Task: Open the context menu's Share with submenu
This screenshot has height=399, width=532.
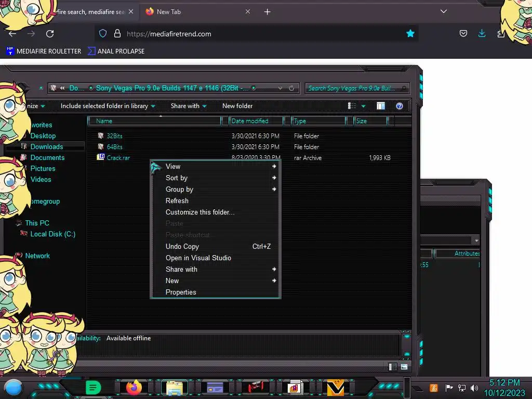Action: point(216,270)
